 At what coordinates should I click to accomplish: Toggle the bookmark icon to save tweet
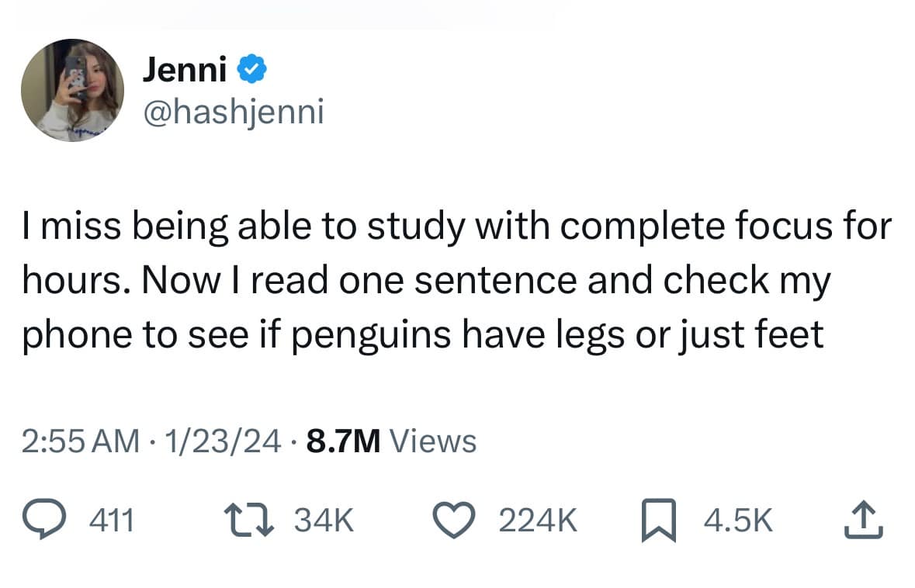659,520
